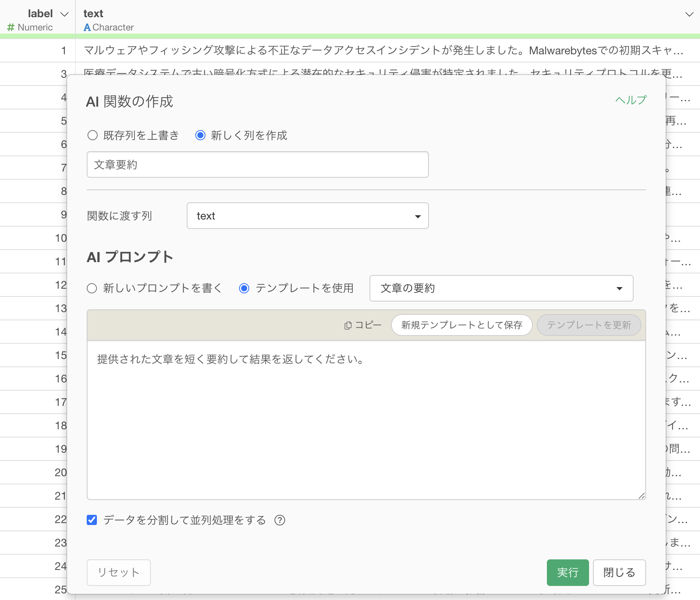Click the 文章要約 column name field
This screenshot has width=700, height=600.
pos(257,164)
